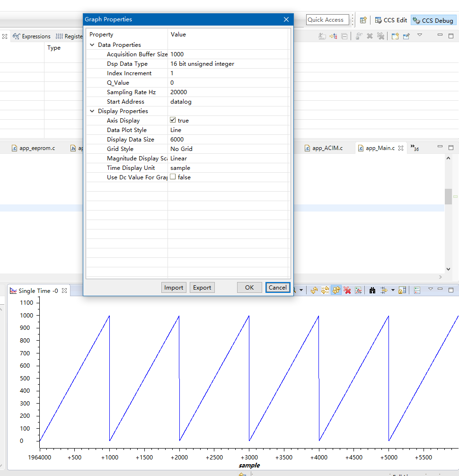Toggle the highlighted Continuous Refresh icon
Screen dimensions: 459x476
coord(336,291)
